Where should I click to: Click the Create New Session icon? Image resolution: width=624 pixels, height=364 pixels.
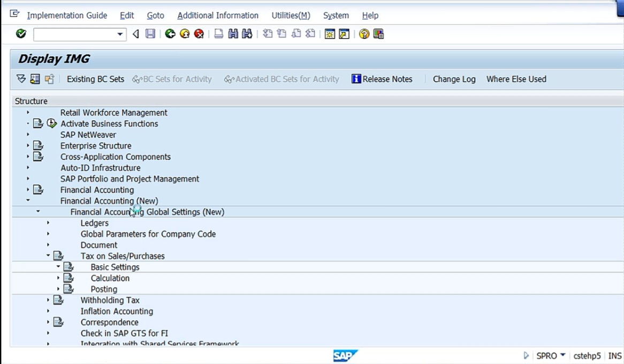point(330,34)
